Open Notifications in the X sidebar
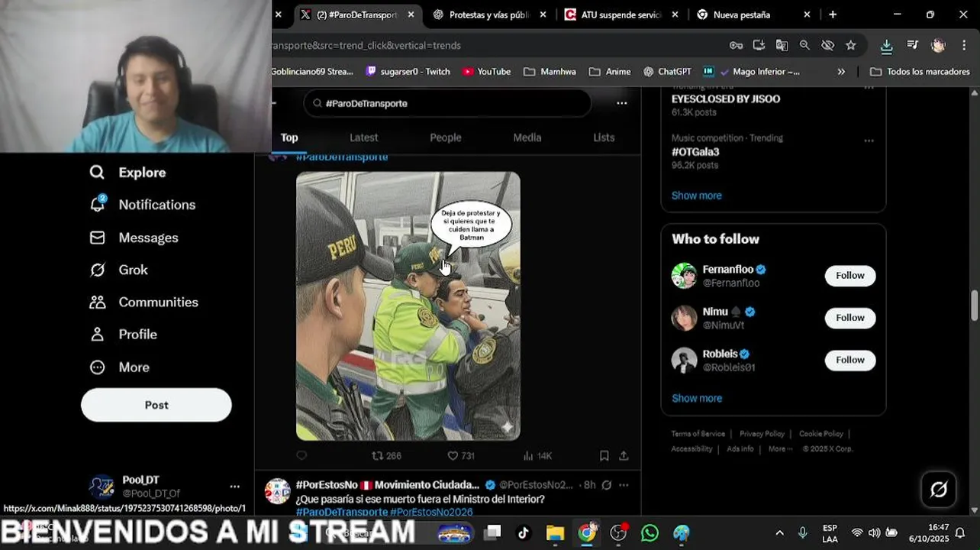 142,205
